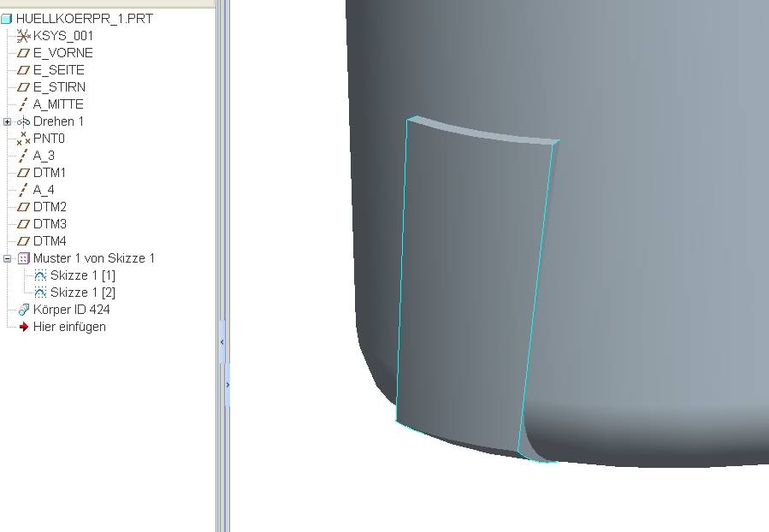Click the E_SEITE datum plane icon
This screenshot has width=769, height=532.
click(x=23, y=70)
